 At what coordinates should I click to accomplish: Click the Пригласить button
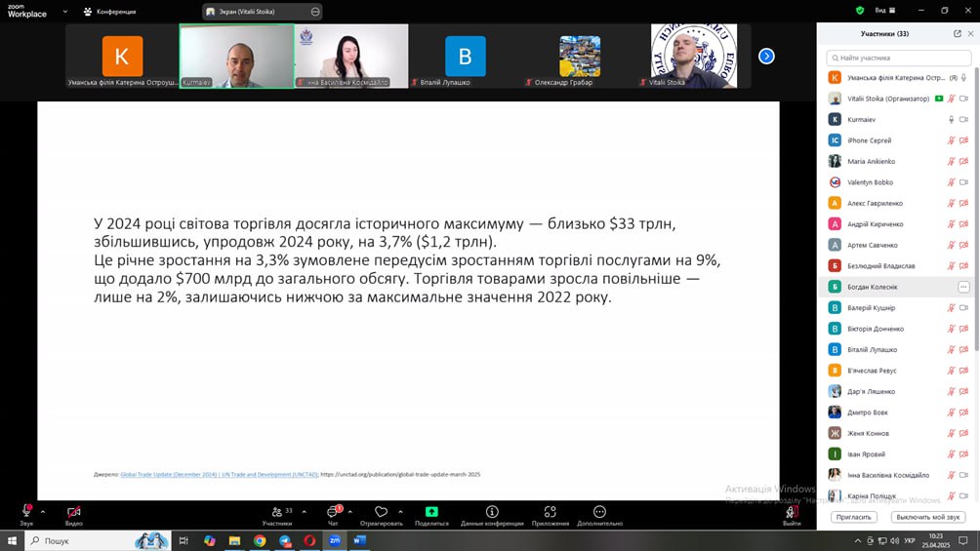[x=853, y=517]
